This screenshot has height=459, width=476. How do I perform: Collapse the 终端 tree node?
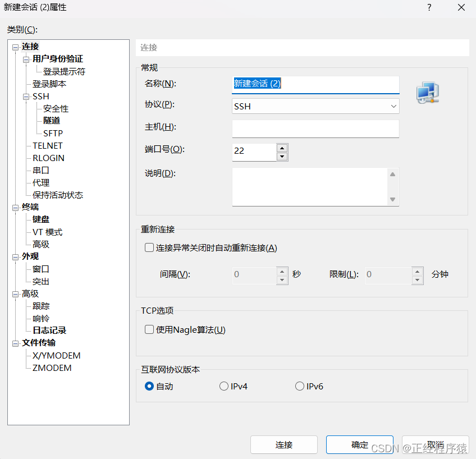(x=15, y=208)
